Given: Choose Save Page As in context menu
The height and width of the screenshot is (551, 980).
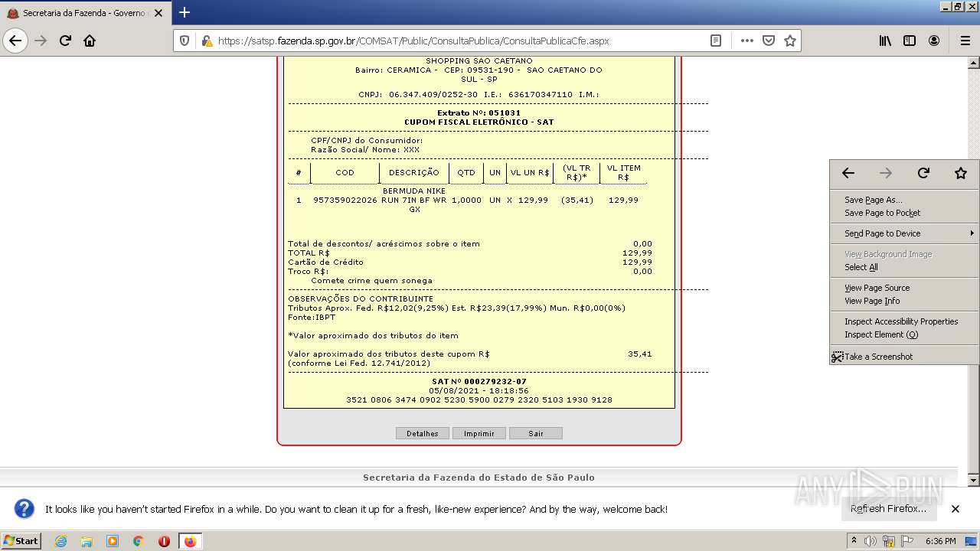Looking at the screenshot, I should [x=904, y=200].
